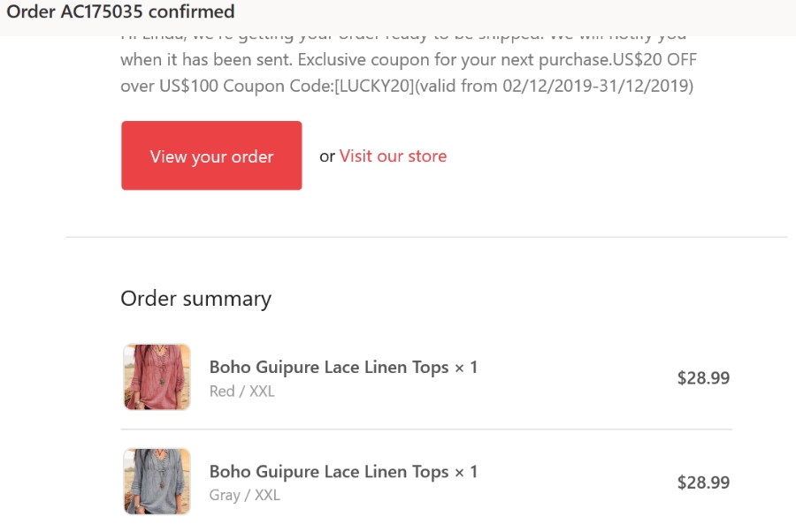Select the $28.99 price of the gray top
Viewport: 796px width, 532px height.
pyautogui.click(x=703, y=482)
